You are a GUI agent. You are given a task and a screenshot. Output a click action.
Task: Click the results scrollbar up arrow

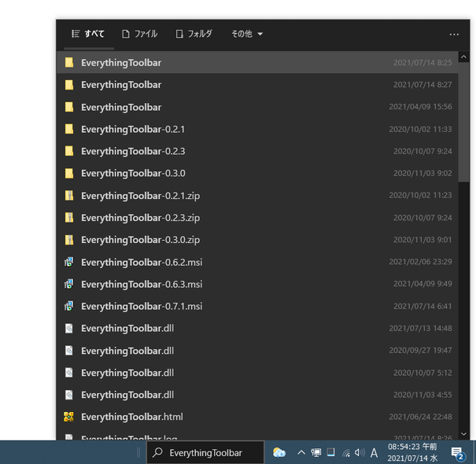(463, 57)
